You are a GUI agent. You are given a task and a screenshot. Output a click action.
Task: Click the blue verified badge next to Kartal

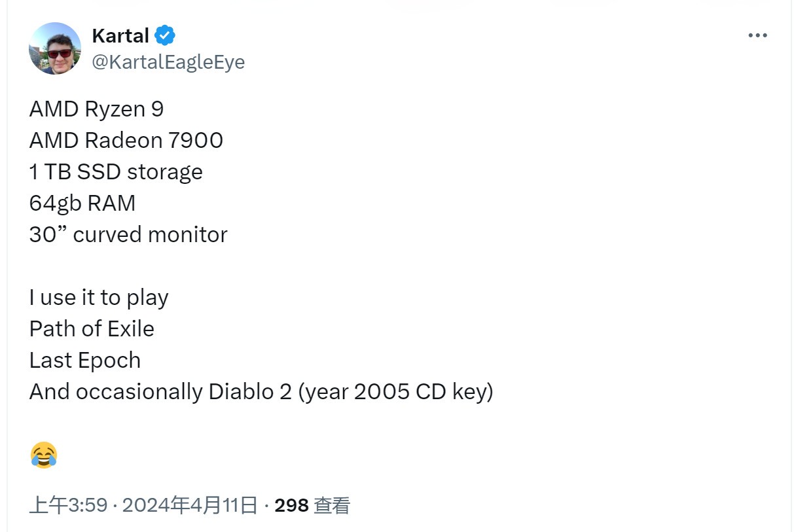165,35
